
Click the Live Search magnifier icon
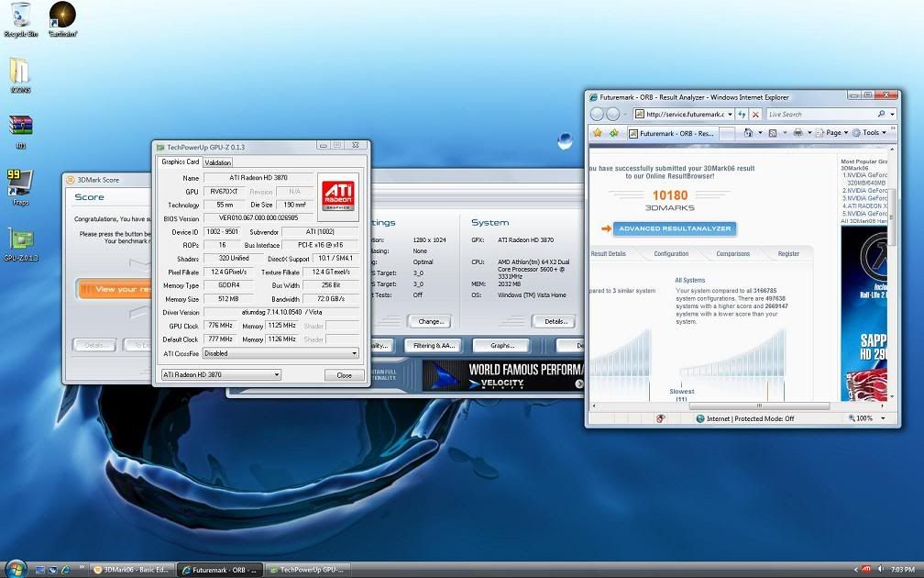point(881,114)
